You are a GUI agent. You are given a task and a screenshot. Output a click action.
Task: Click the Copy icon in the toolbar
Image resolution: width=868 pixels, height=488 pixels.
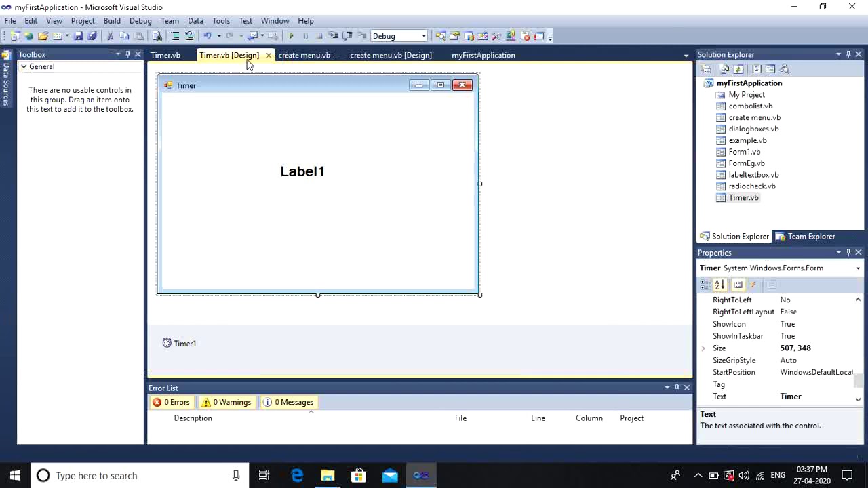click(124, 36)
